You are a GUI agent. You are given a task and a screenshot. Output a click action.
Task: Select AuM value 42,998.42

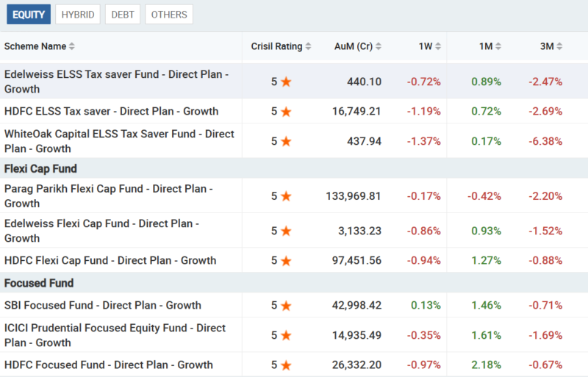(x=356, y=306)
